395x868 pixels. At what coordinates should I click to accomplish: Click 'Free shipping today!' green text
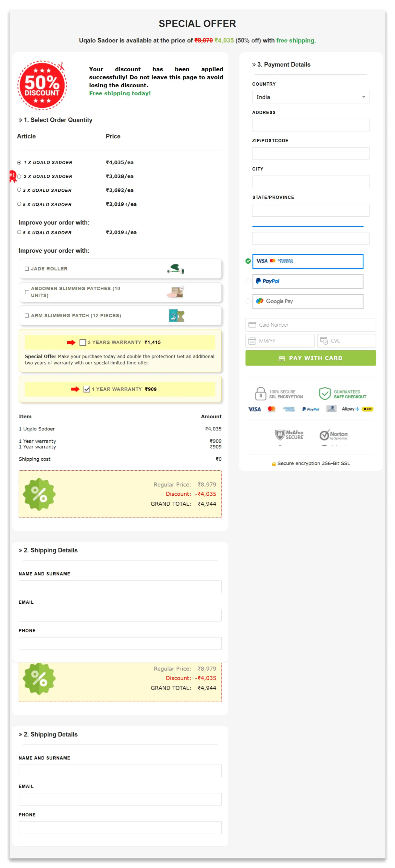point(120,93)
